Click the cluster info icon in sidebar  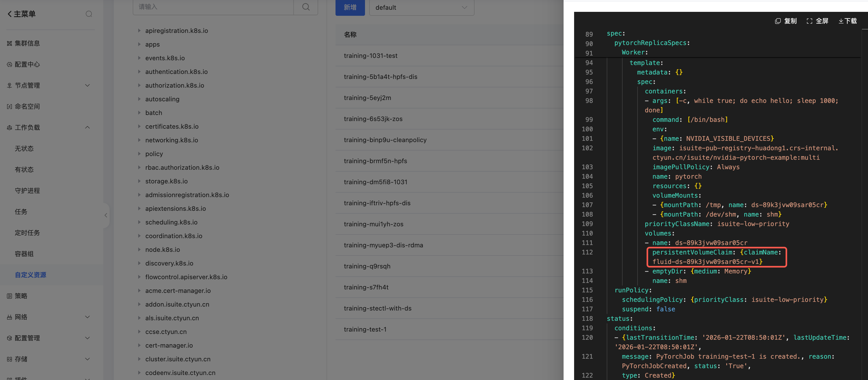click(x=9, y=43)
